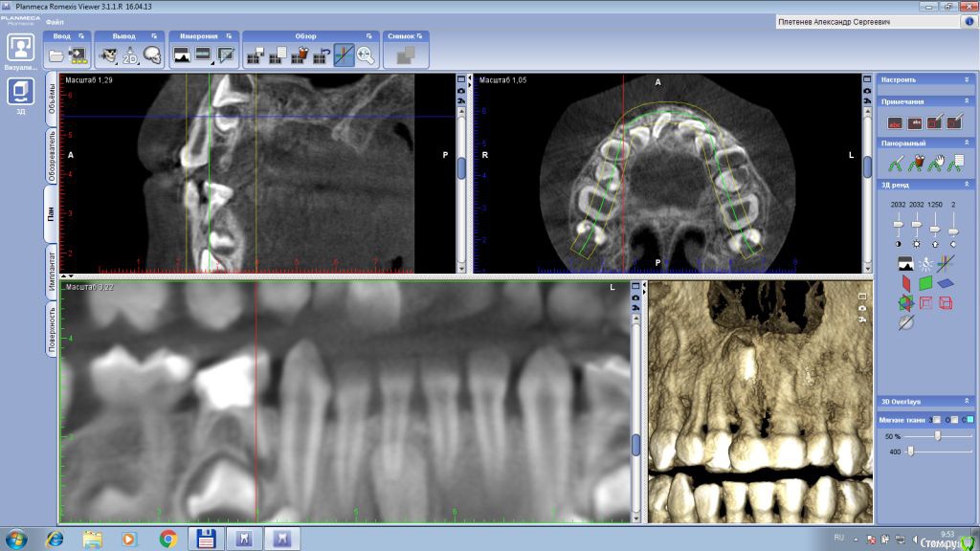Click the open folder icon in Ввод

[56, 55]
